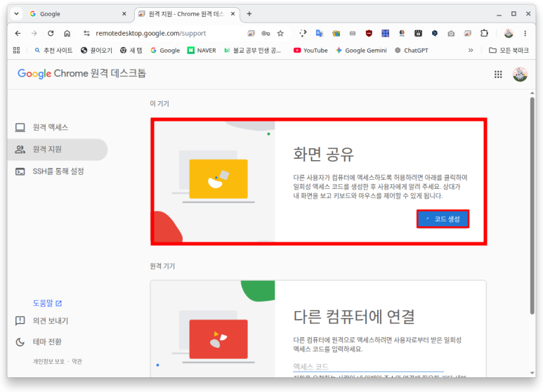This screenshot has width=543, height=392.
Task: Open YouTube bookmark
Action: point(310,50)
